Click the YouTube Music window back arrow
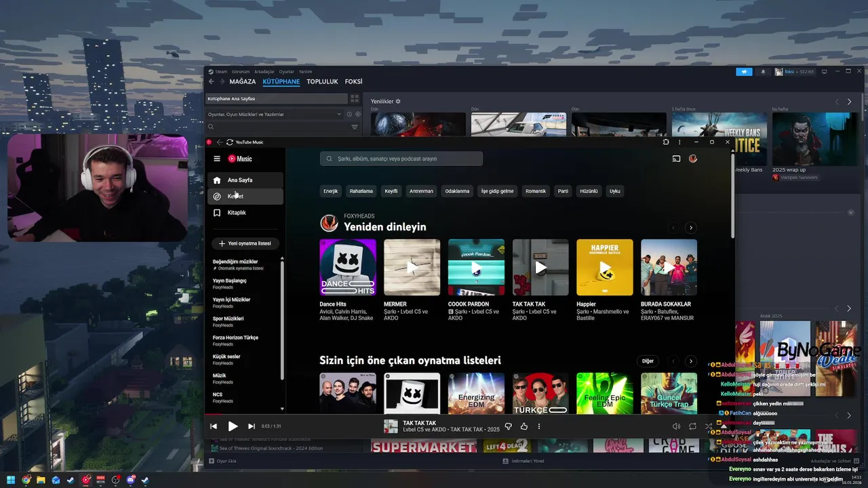The height and width of the screenshot is (488, 868). (x=219, y=142)
